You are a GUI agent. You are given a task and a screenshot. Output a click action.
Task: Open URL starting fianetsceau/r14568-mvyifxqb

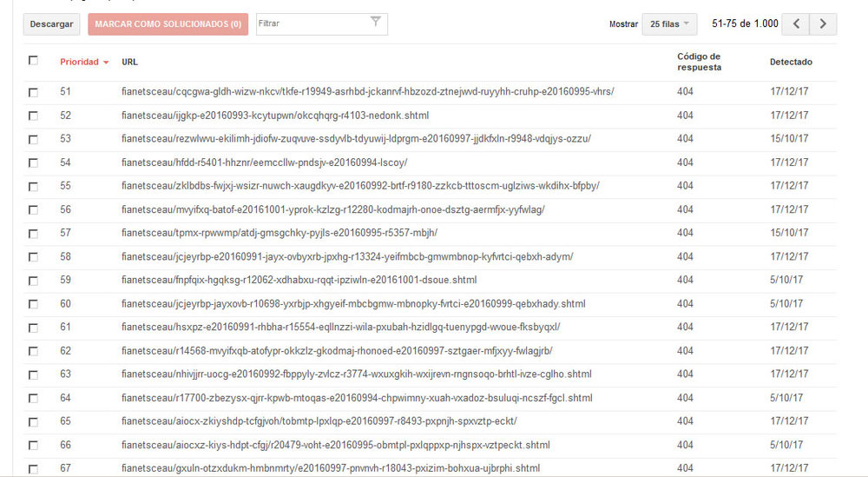tap(337, 351)
